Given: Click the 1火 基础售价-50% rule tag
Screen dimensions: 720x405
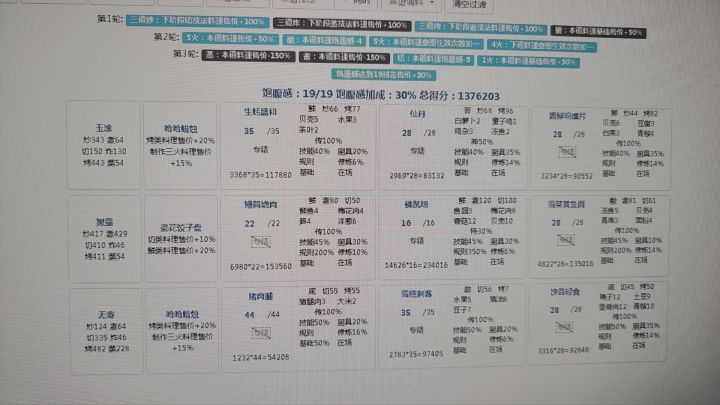Looking at the screenshot, I should (528, 62).
